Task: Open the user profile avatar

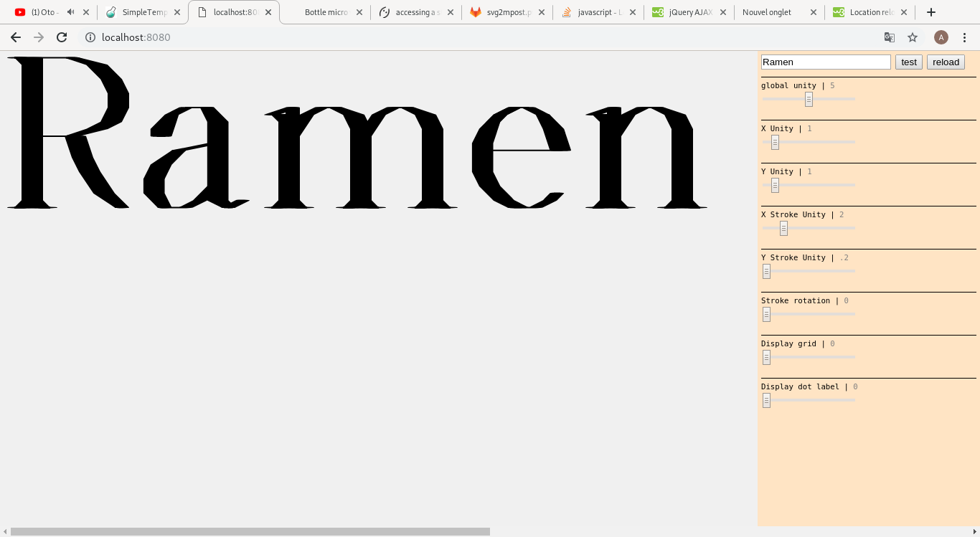Action: coord(941,37)
